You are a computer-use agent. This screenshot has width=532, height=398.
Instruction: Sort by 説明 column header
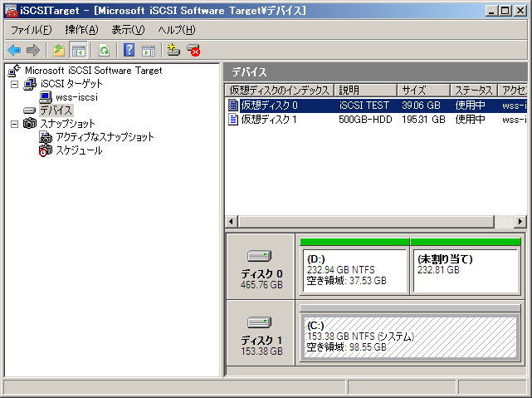(x=365, y=91)
